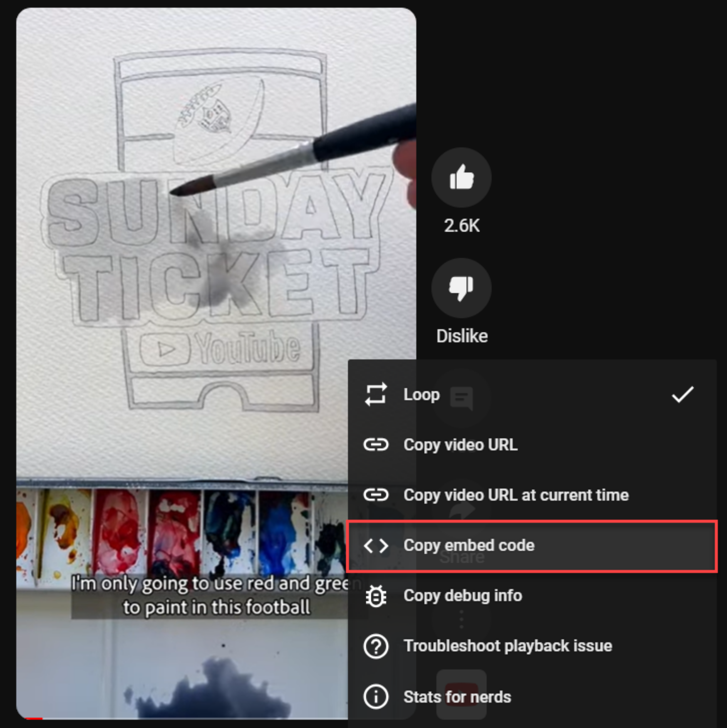This screenshot has height=728, width=727.
Task: Click the question mark Troubleshoot icon
Action: pyautogui.click(x=376, y=646)
